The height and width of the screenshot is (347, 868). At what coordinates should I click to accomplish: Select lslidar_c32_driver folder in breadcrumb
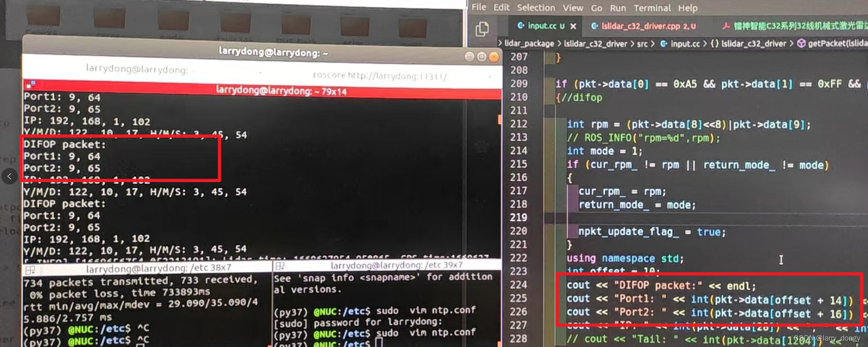tap(595, 43)
